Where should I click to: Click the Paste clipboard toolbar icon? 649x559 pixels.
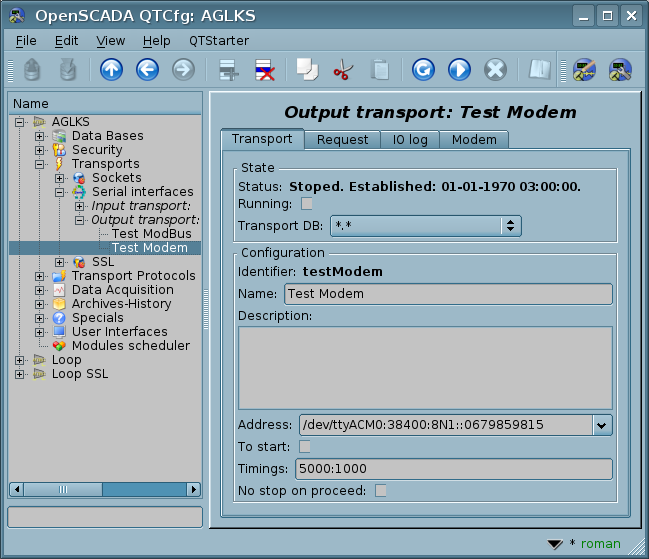[x=380, y=70]
